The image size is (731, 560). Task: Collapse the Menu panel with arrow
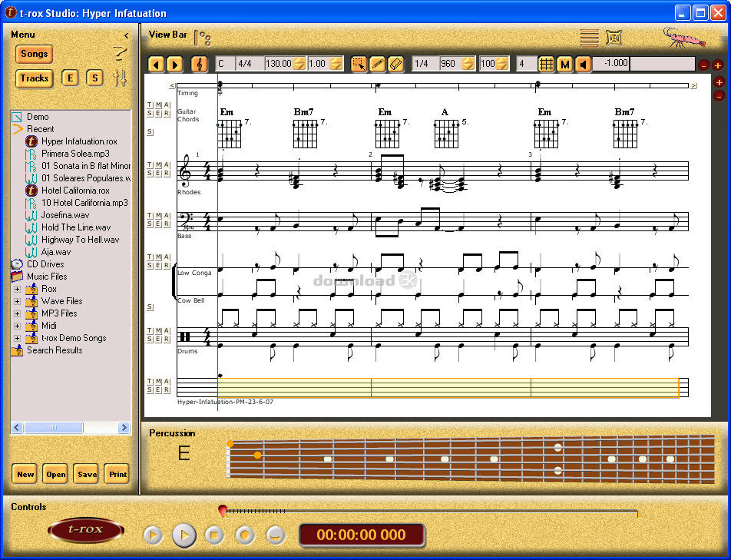[x=127, y=35]
